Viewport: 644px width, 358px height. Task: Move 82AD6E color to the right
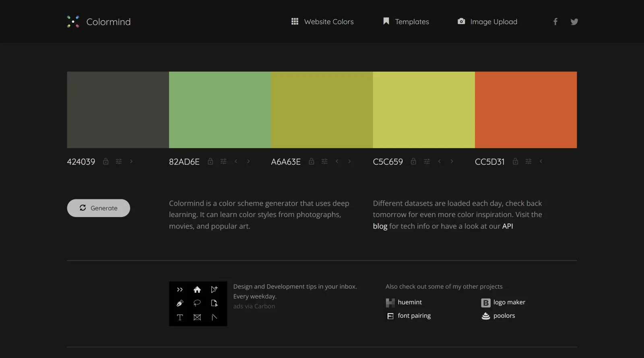[248, 161]
